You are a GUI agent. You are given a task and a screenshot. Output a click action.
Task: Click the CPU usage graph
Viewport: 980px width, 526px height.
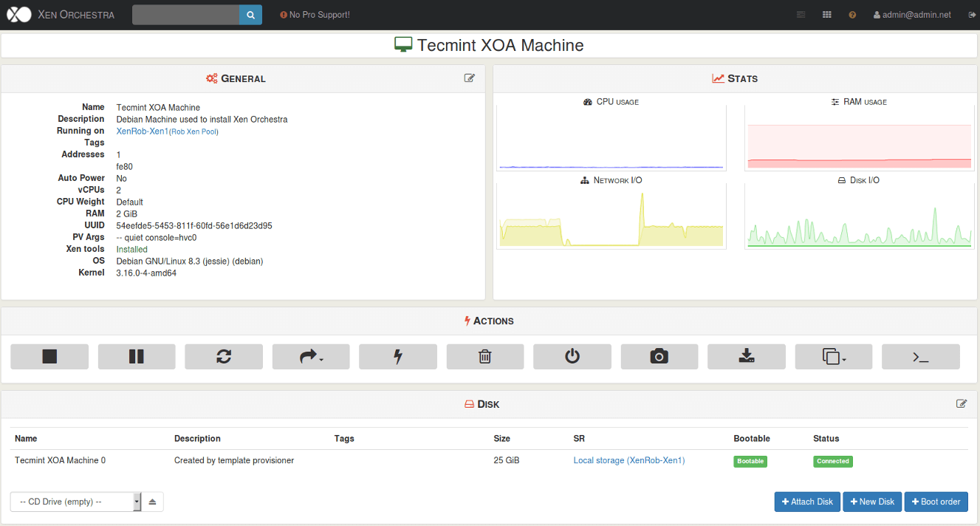611,138
